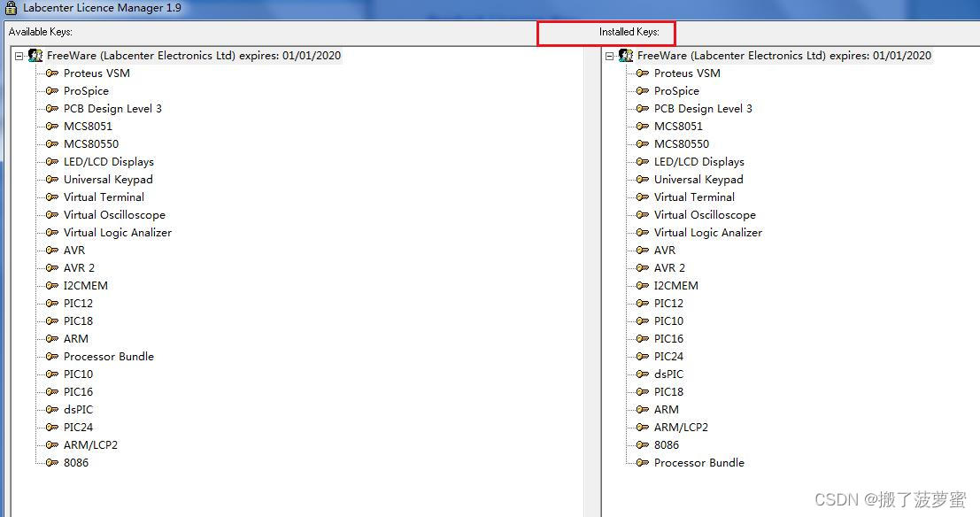
Task: Select PIC18 in Installed Keys
Action: (x=668, y=392)
